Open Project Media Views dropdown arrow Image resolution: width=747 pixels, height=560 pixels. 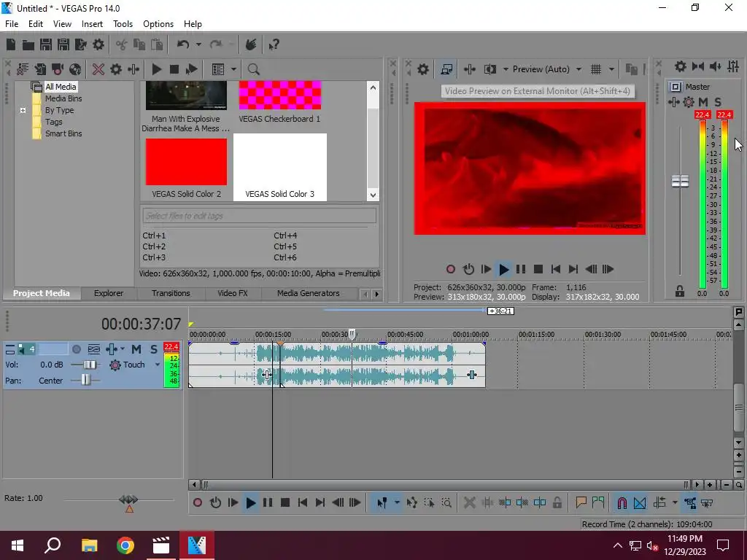(233, 69)
